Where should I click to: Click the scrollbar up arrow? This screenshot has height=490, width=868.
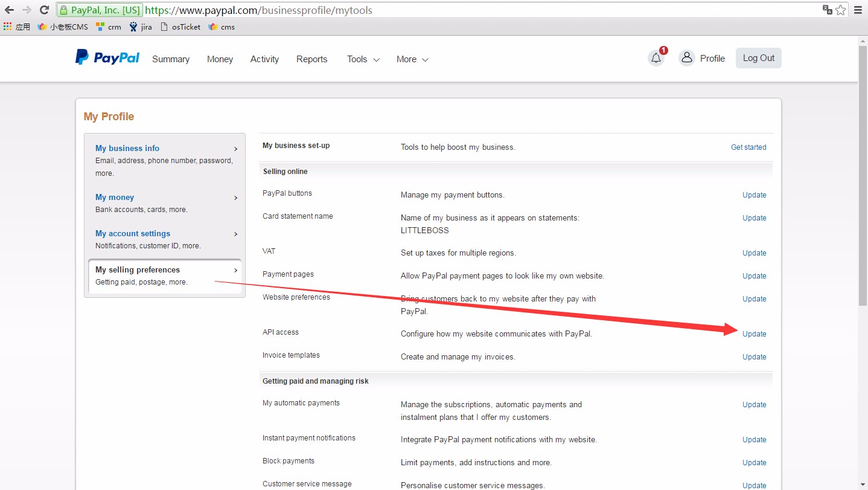tap(863, 40)
